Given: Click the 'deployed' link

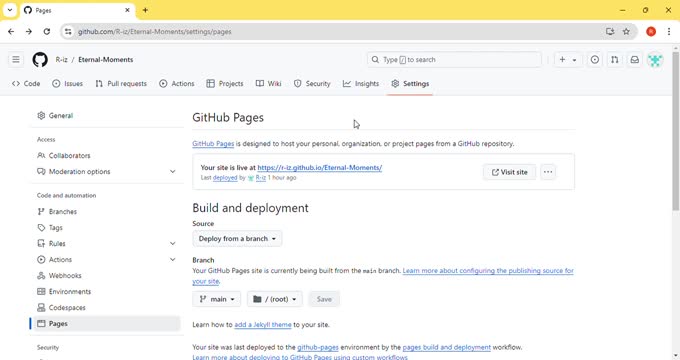Looking at the screenshot, I should [225, 178].
